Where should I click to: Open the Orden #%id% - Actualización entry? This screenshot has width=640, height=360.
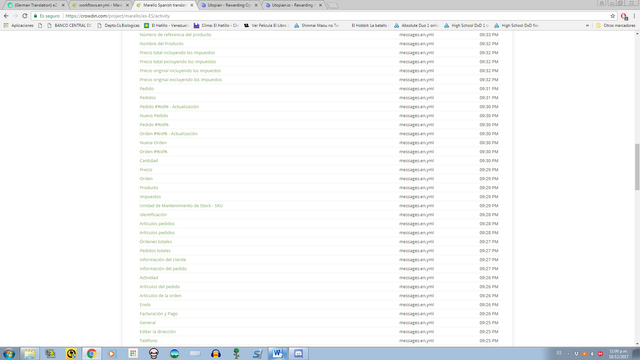(x=169, y=133)
